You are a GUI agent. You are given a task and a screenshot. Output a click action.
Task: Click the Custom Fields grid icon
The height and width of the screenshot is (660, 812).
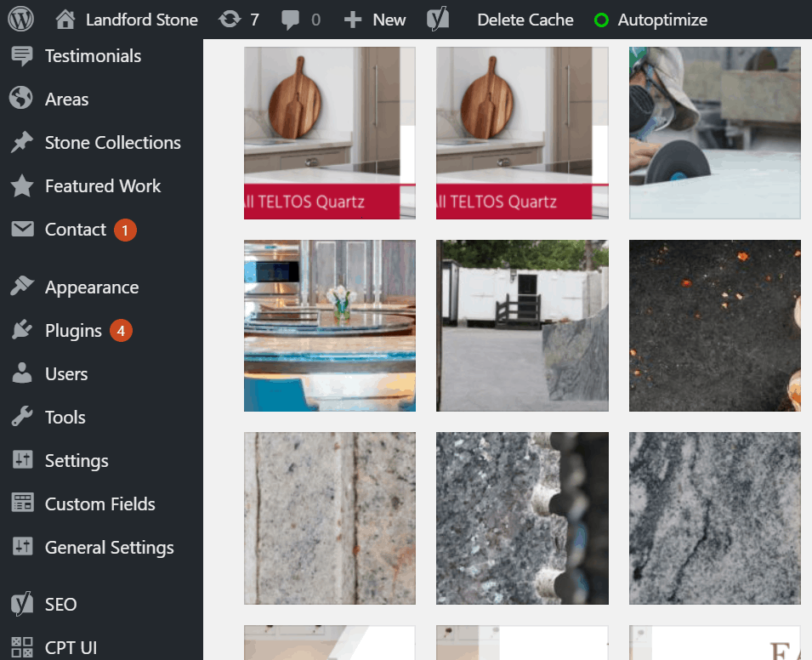pyautogui.click(x=22, y=503)
